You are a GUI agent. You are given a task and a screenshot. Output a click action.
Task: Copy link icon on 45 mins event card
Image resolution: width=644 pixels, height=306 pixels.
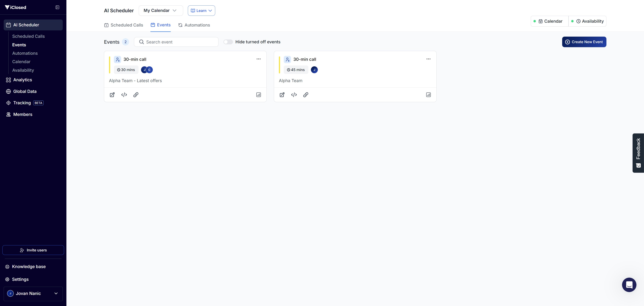tap(306, 95)
